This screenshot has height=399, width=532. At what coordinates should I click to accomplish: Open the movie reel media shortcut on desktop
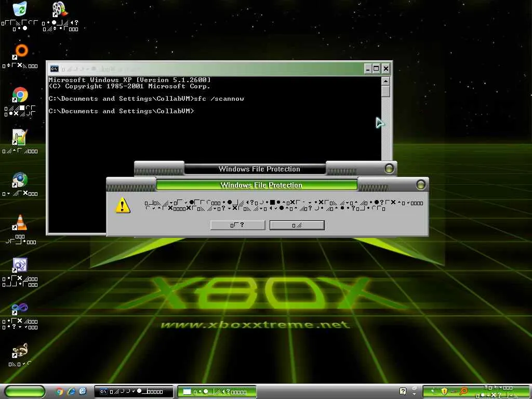click(x=60, y=9)
